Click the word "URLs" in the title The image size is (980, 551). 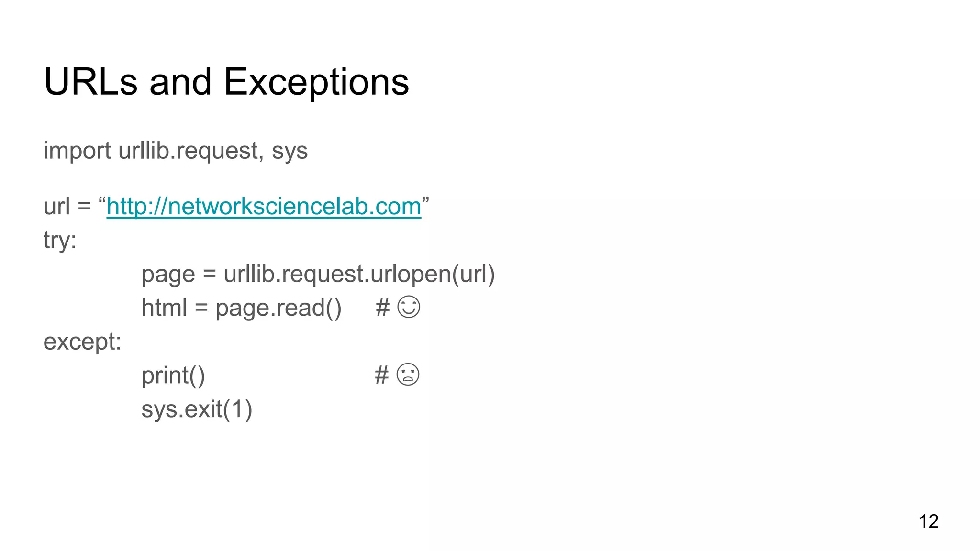90,82
